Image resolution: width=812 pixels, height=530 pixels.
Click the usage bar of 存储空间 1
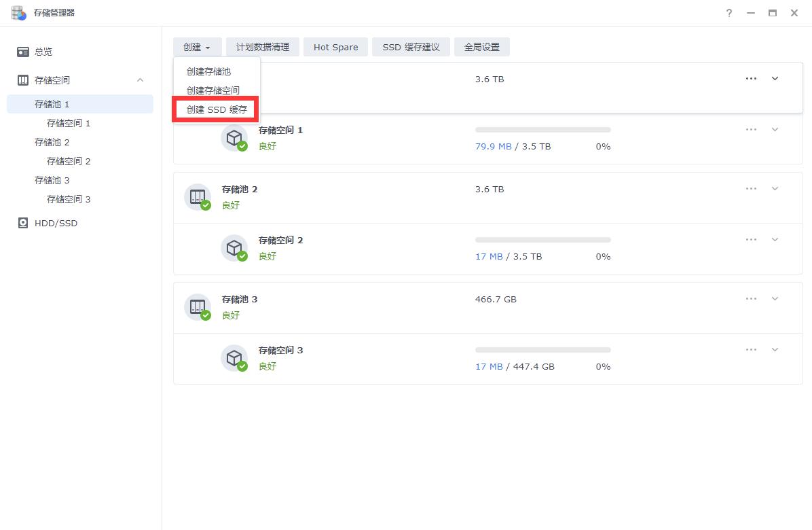[542, 129]
